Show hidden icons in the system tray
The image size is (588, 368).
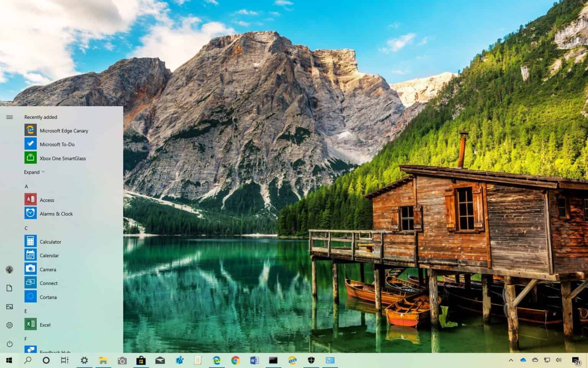(511, 360)
